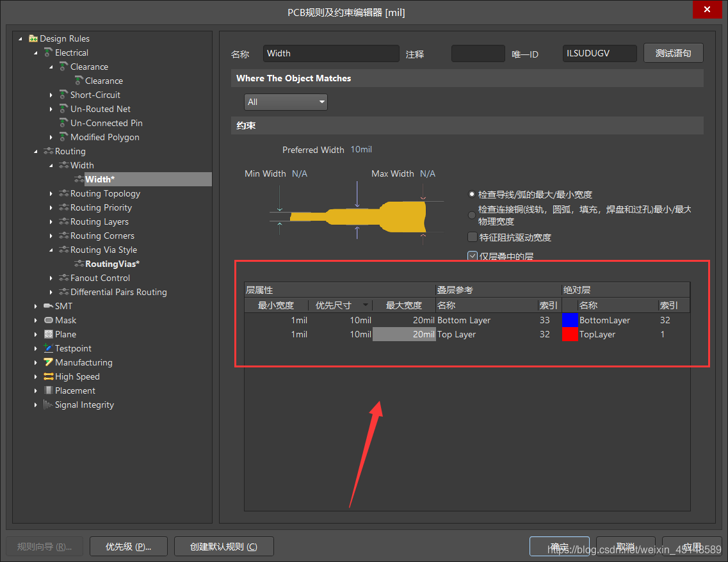This screenshot has width=728, height=562.
Task: Click the Signal Integrity category icon
Action: point(49,405)
